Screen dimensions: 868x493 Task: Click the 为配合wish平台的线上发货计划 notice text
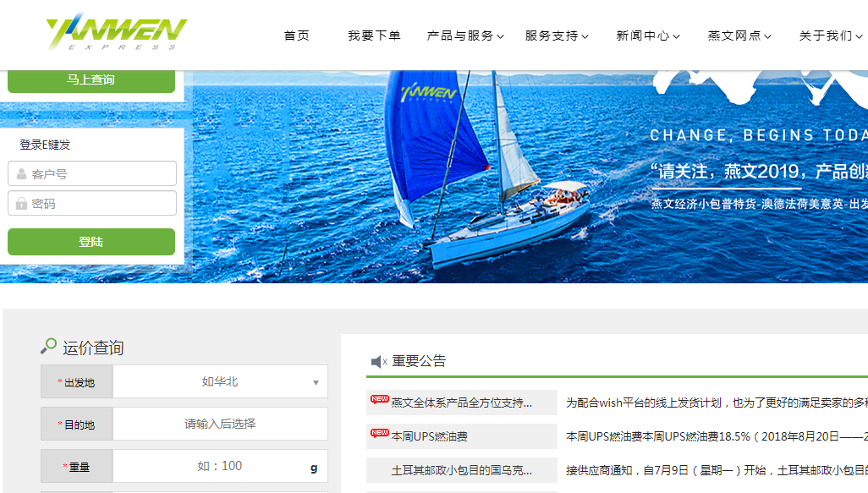click(717, 403)
